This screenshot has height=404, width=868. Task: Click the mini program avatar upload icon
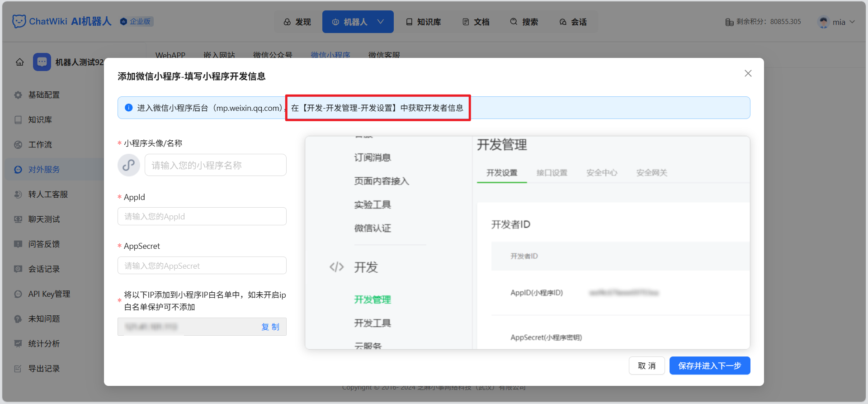point(129,165)
